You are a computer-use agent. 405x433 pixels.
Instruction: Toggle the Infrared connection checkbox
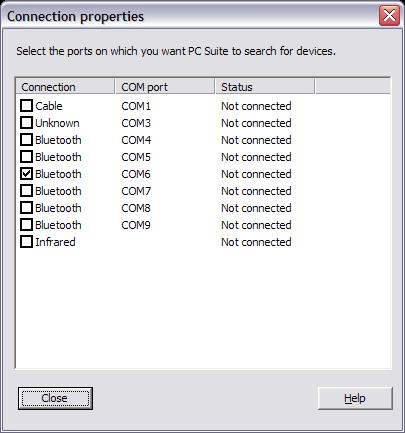coord(26,242)
